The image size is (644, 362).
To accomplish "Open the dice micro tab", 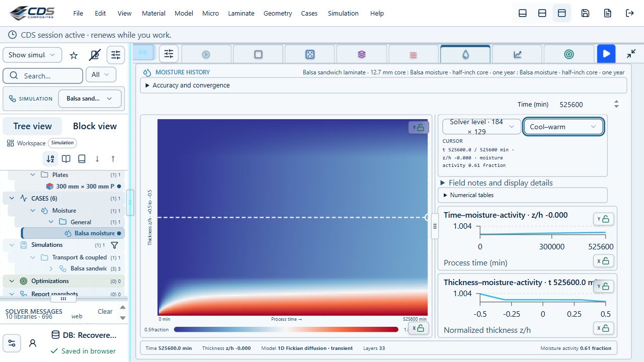I will pyautogui.click(x=310, y=54).
